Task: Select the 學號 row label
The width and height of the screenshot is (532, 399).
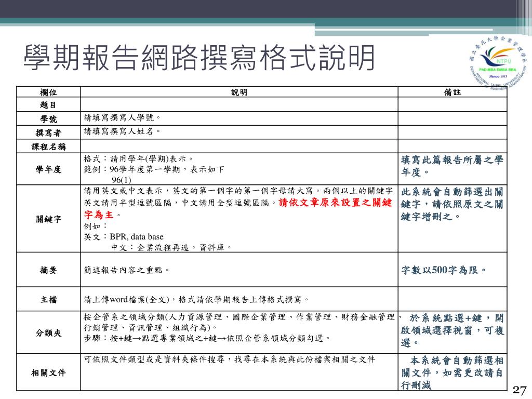Action: (x=48, y=119)
